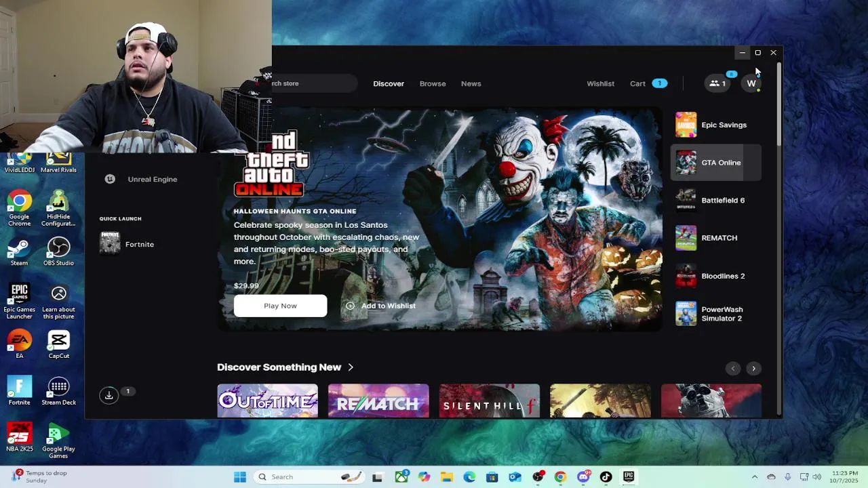Screen dimensions: 868x488
Task: Open the weather widget on taskbar
Action: click(x=39, y=477)
